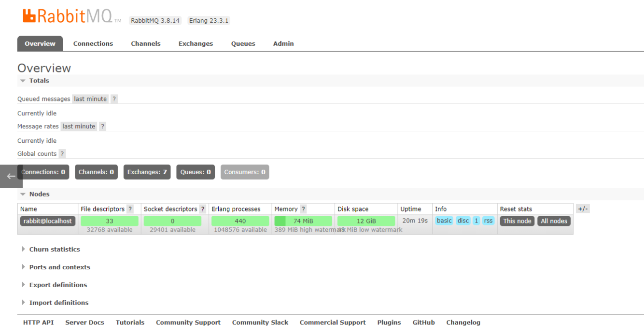Viewport: 644px width, 335px height.
Task: Collapse the Totals section
Action: click(34, 81)
